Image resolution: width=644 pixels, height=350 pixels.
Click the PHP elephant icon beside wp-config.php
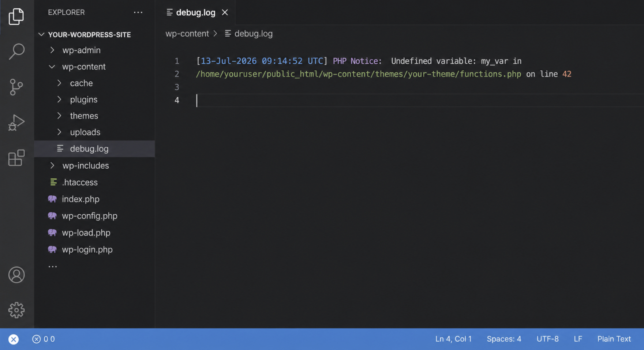tap(52, 216)
